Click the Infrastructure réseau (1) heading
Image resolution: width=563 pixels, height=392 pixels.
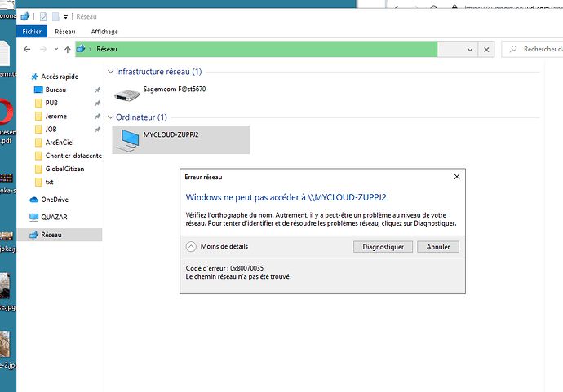(159, 72)
